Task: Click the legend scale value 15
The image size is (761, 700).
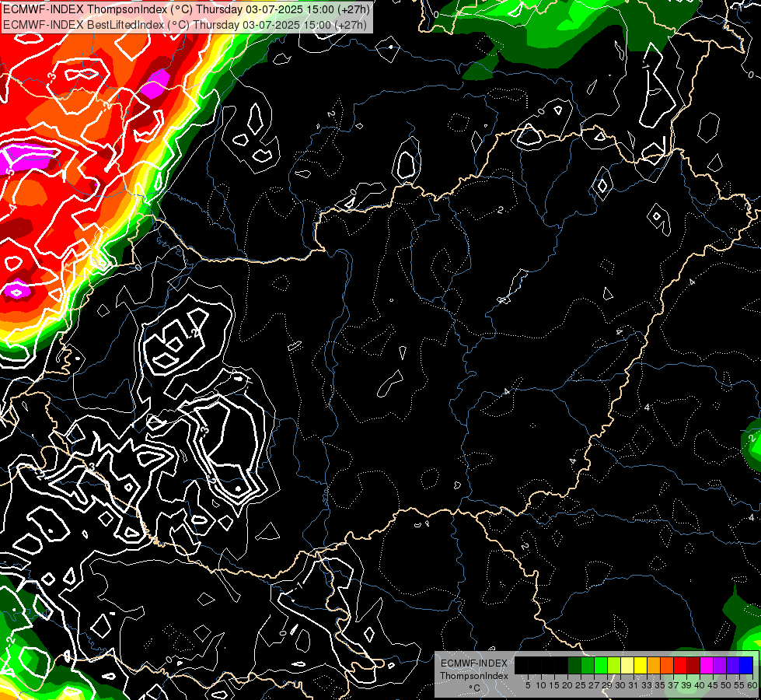Action: point(555,685)
